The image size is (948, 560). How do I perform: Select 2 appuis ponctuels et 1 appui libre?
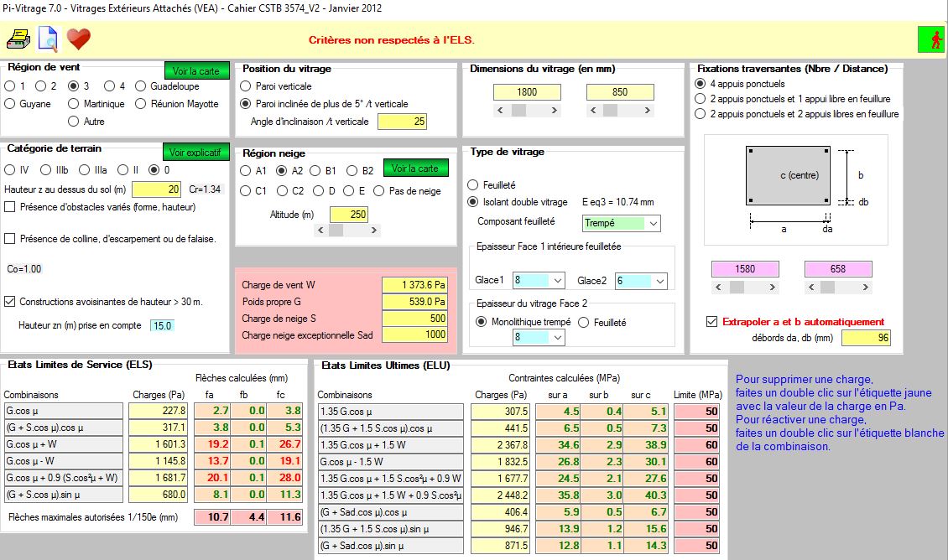701,98
